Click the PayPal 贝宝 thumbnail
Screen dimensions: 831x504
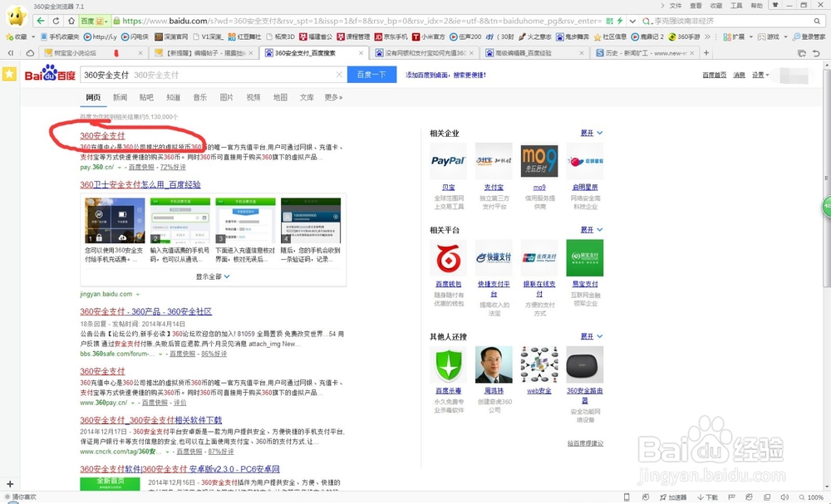coord(449,161)
